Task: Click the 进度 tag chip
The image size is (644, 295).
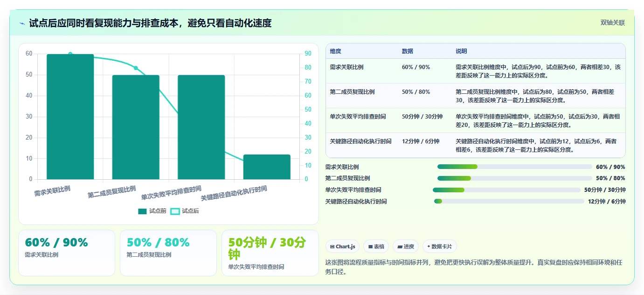Action: coord(406,246)
